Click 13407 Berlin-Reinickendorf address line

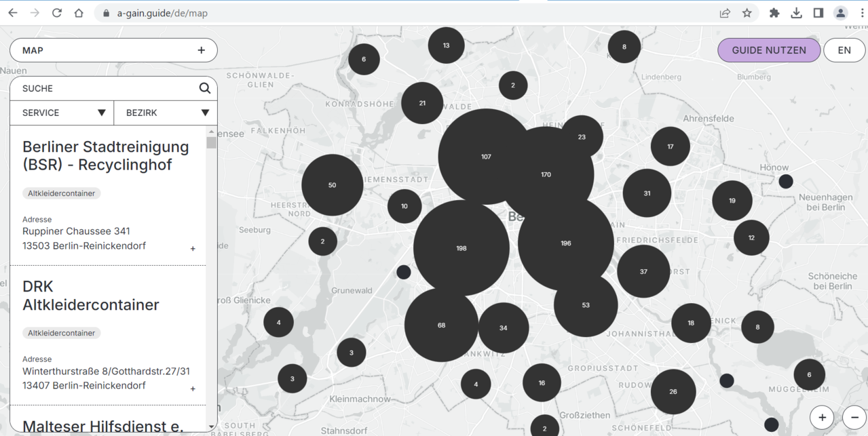pyautogui.click(x=84, y=386)
